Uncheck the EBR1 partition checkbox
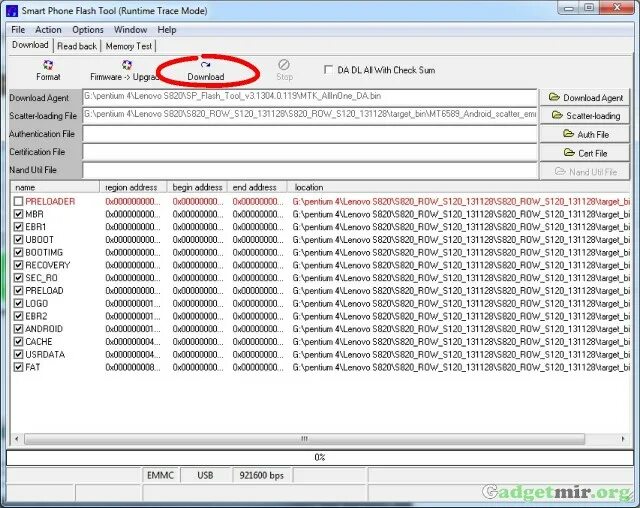 [x=18, y=226]
